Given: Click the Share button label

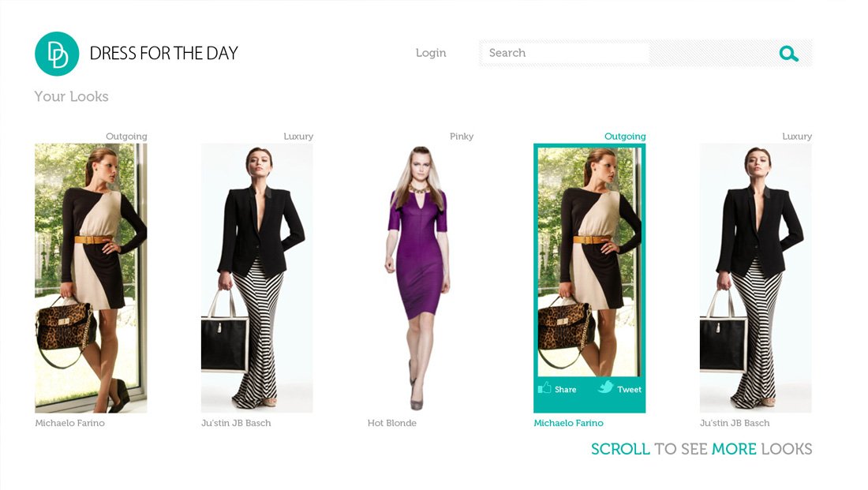Looking at the screenshot, I should click(565, 390).
